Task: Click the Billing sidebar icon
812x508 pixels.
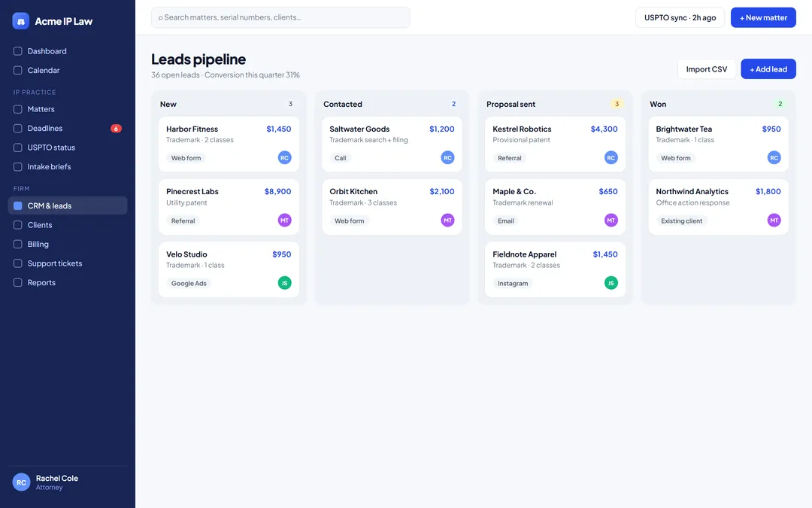Action: click(x=17, y=244)
